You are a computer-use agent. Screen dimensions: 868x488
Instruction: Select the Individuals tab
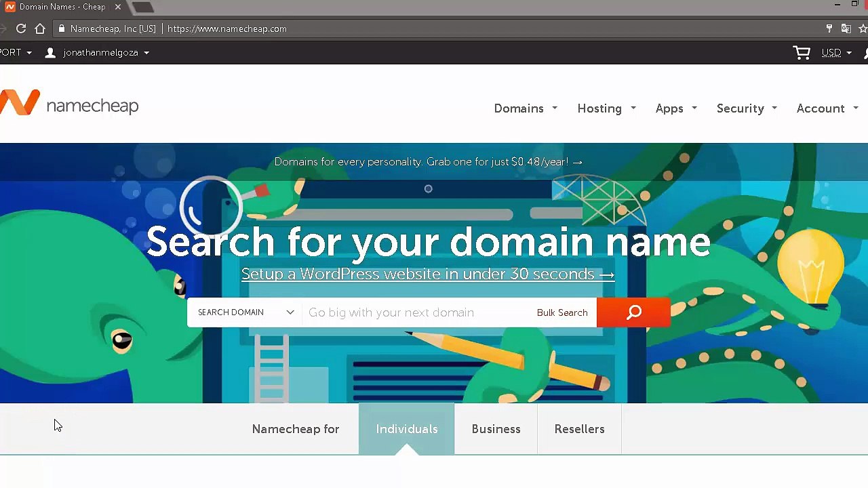tap(407, 429)
